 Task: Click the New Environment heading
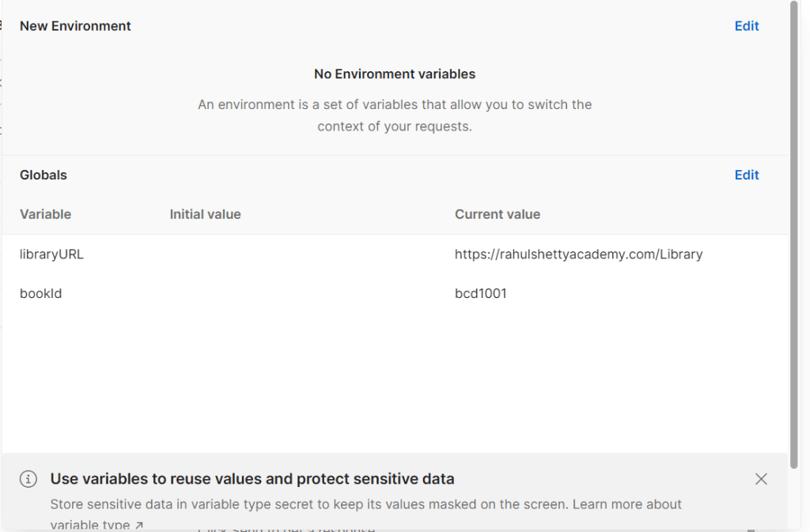coord(75,26)
